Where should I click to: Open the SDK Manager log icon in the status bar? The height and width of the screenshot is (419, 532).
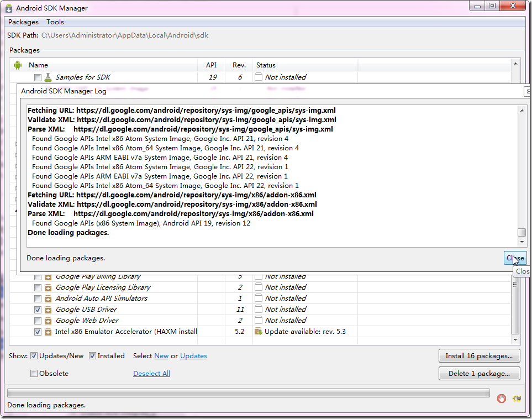517,399
